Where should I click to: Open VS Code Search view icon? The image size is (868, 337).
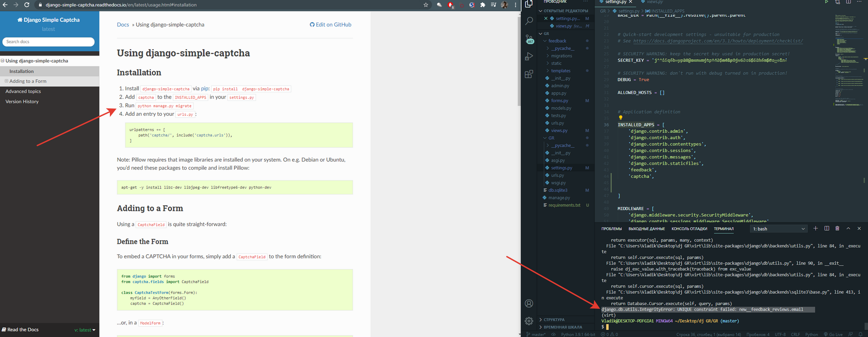(528, 21)
